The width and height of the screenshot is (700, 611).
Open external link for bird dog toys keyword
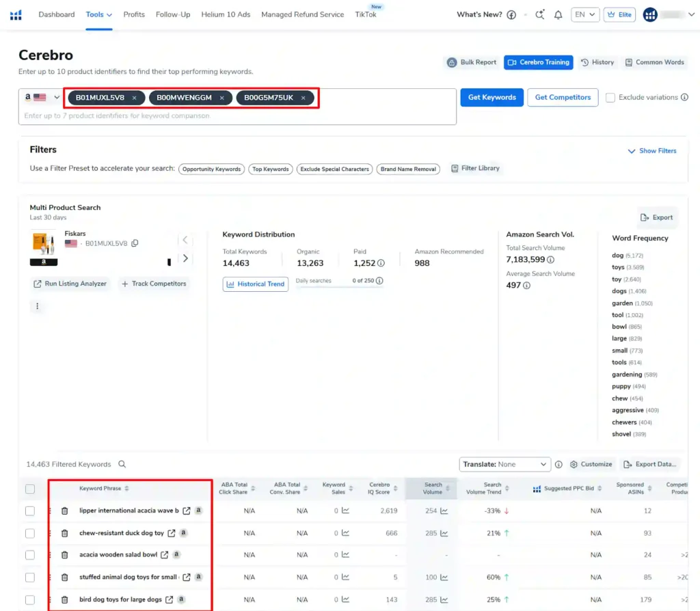[170, 599]
